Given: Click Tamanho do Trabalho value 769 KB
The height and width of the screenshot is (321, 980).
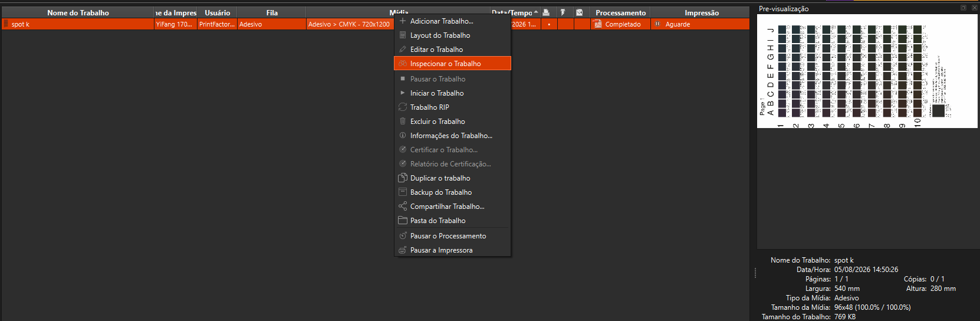Looking at the screenshot, I should (845, 317).
